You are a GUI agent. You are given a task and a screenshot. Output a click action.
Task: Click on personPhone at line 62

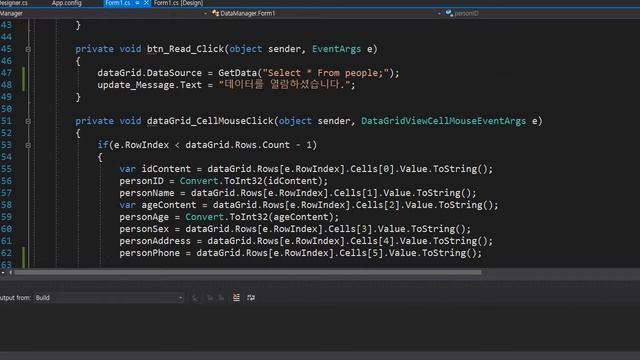(x=149, y=253)
